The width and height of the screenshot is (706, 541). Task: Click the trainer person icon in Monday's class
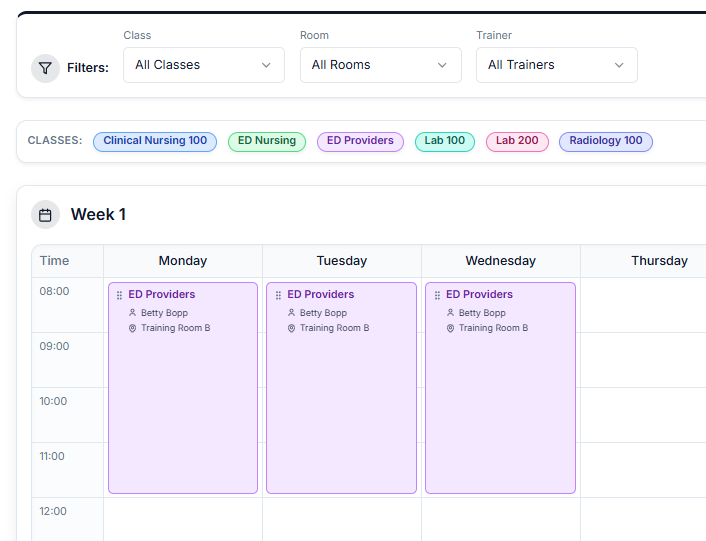[133, 313]
